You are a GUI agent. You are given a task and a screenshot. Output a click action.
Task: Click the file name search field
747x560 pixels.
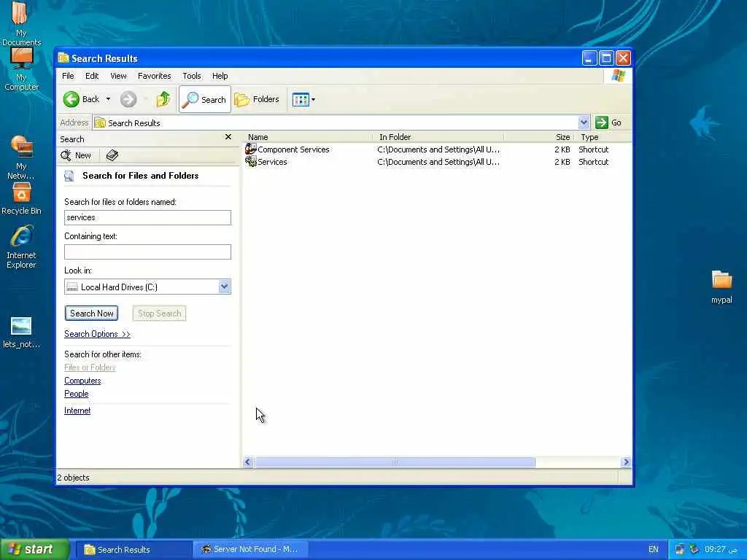(x=147, y=217)
